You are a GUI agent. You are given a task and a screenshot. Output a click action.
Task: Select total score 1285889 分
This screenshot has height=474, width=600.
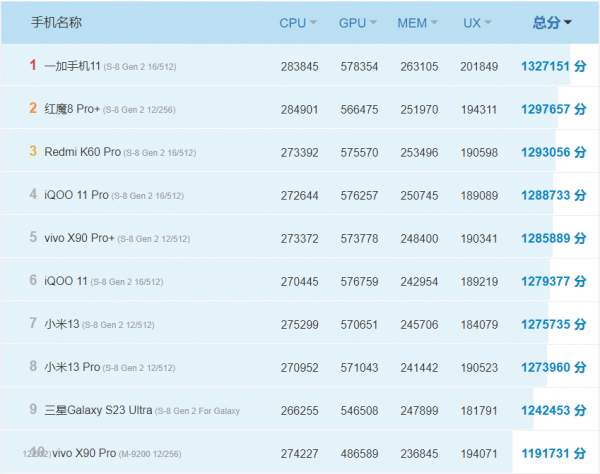554,238
